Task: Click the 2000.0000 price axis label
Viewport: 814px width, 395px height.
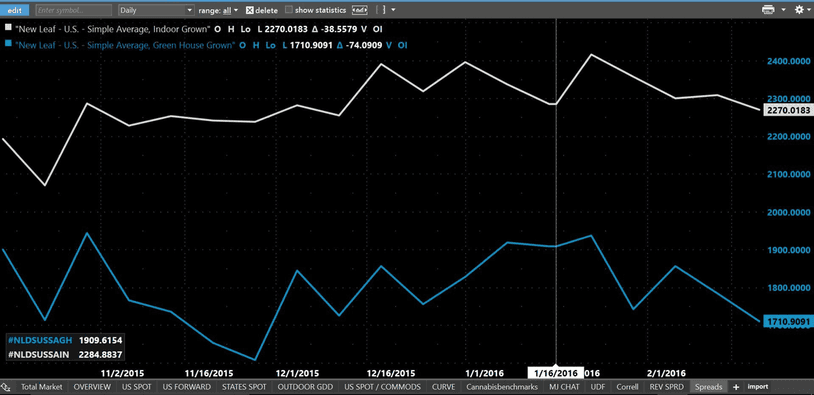Action: tap(788, 212)
